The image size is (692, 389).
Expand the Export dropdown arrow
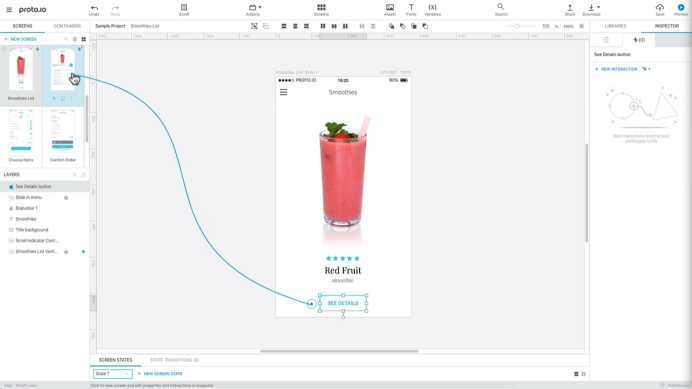coord(598,7)
